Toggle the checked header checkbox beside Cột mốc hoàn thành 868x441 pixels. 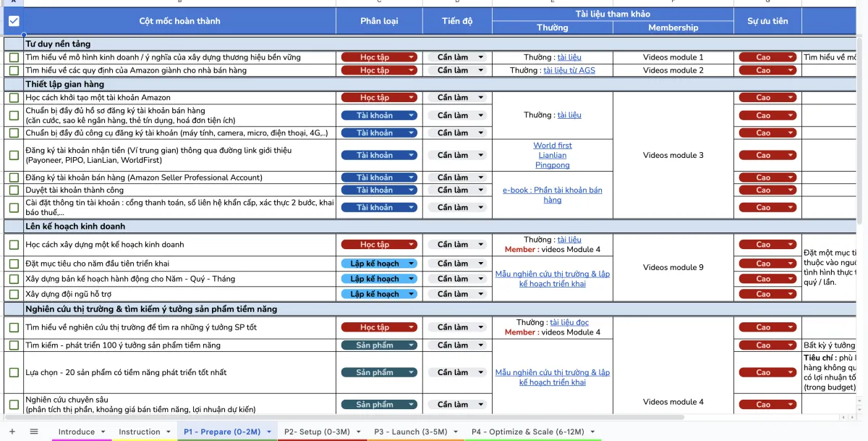tap(14, 21)
